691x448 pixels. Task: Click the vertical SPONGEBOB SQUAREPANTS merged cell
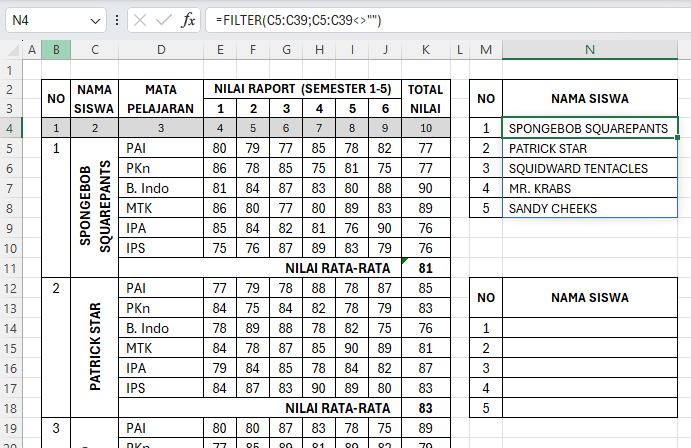click(x=95, y=207)
